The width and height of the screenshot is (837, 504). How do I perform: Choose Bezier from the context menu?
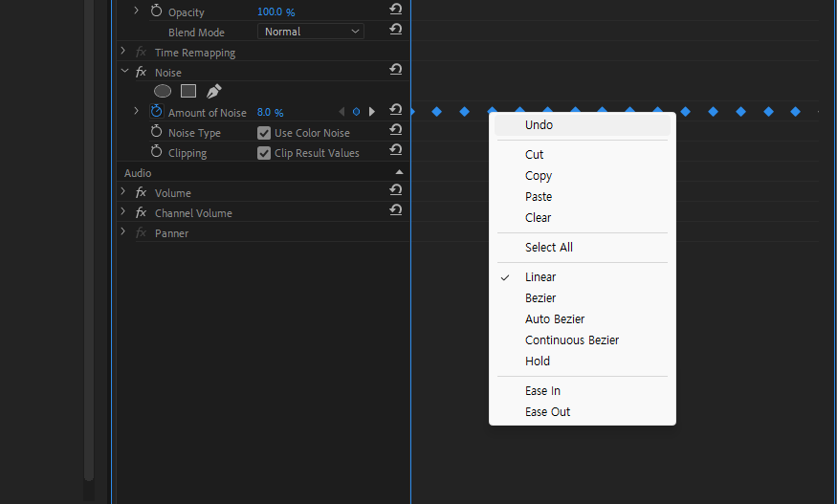tap(540, 298)
